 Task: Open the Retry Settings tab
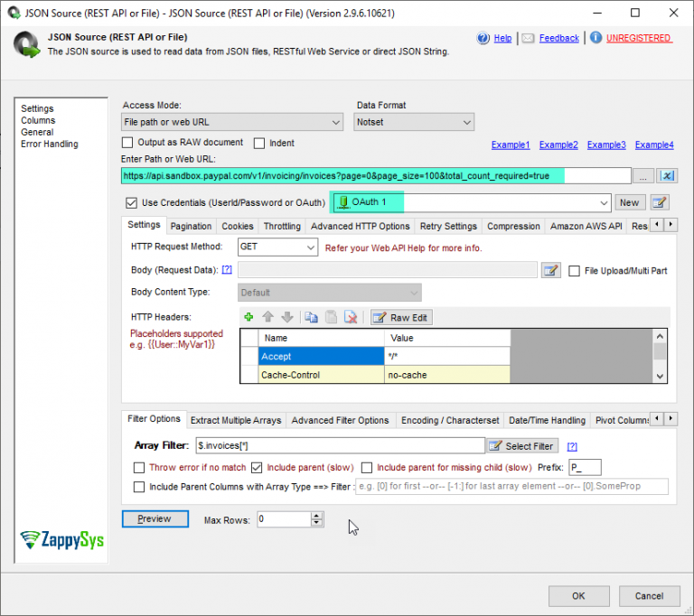point(448,226)
